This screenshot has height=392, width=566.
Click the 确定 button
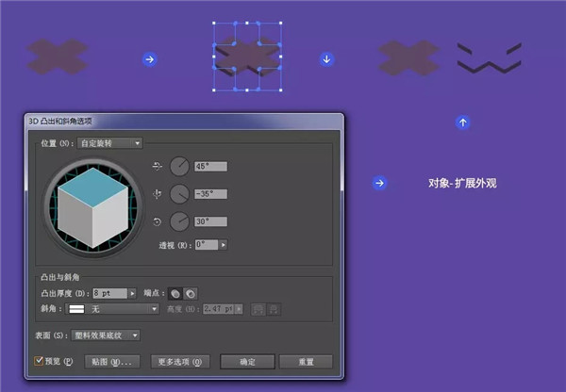pos(247,362)
